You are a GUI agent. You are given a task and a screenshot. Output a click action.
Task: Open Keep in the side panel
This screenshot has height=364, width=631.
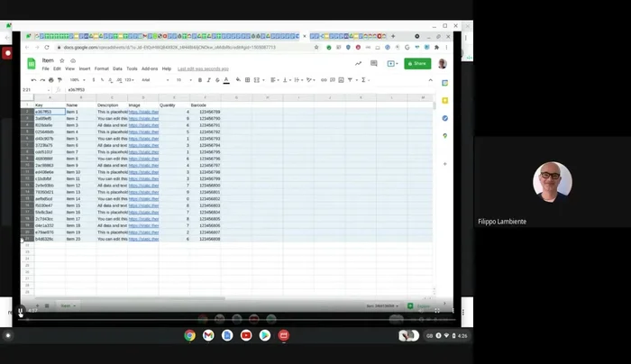[x=445, y=101]
